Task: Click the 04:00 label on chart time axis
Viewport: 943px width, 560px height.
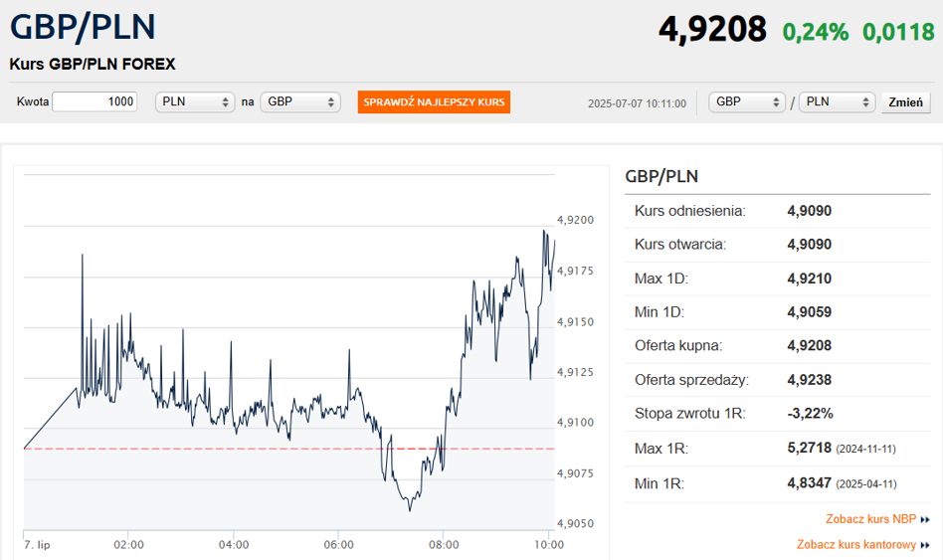Action: pyautogui.click(x=234, y=545)
